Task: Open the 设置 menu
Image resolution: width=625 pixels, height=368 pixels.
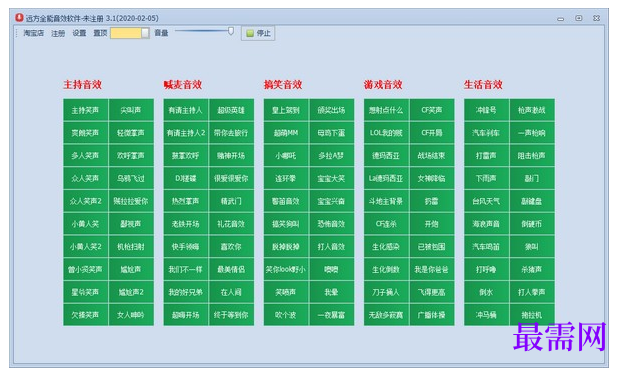Action: point(79,33)
